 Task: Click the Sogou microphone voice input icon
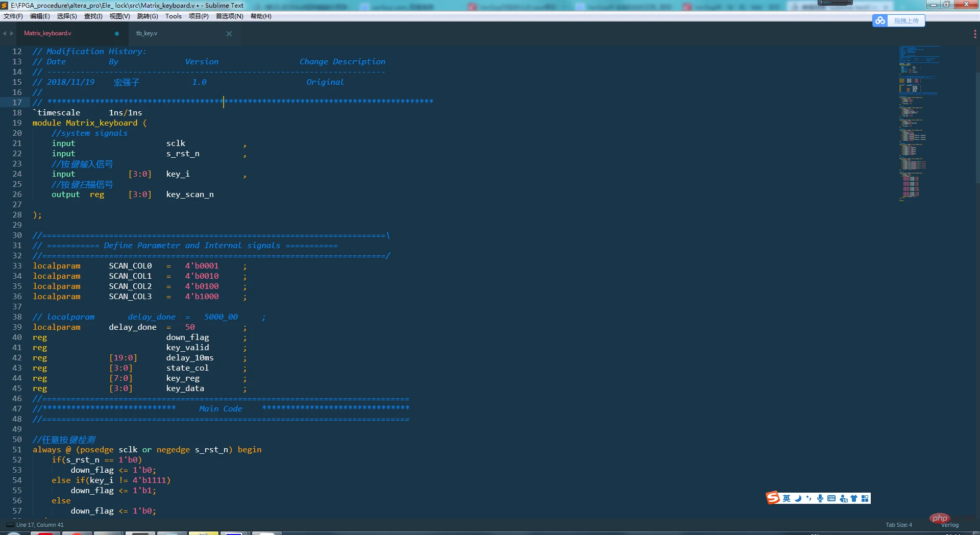820,498
